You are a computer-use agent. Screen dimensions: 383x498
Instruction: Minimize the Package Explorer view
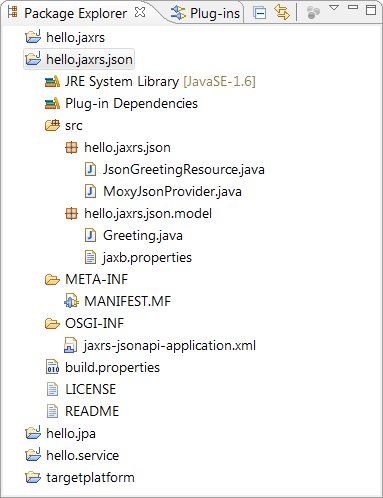point(353,7)
